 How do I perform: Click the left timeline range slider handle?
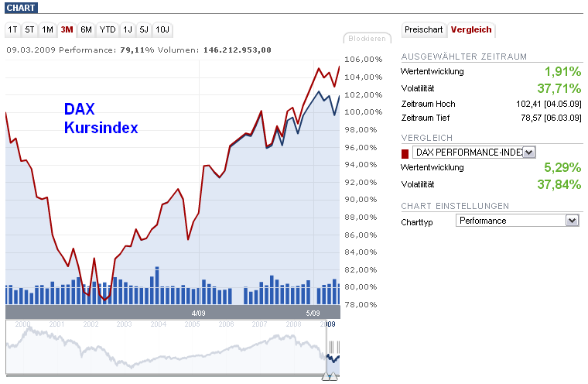(x=326, y=376)
